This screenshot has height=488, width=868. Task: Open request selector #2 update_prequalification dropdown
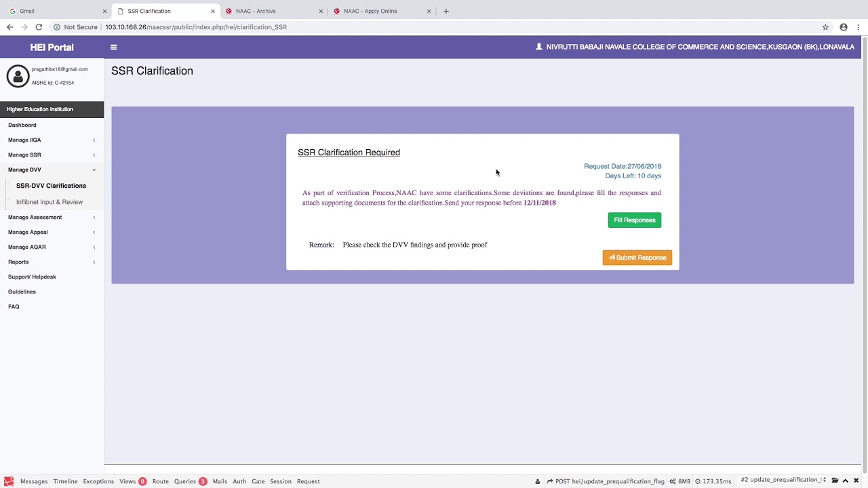[783, 480]
